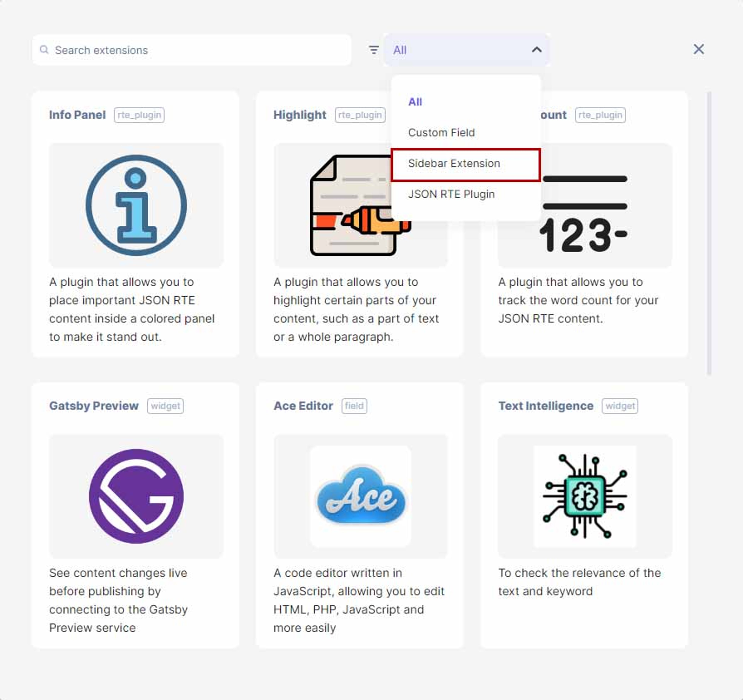This screenshot has height=700, width=743.
Task: Open the Gatsby Preview extension title
Action: (94, 406)
